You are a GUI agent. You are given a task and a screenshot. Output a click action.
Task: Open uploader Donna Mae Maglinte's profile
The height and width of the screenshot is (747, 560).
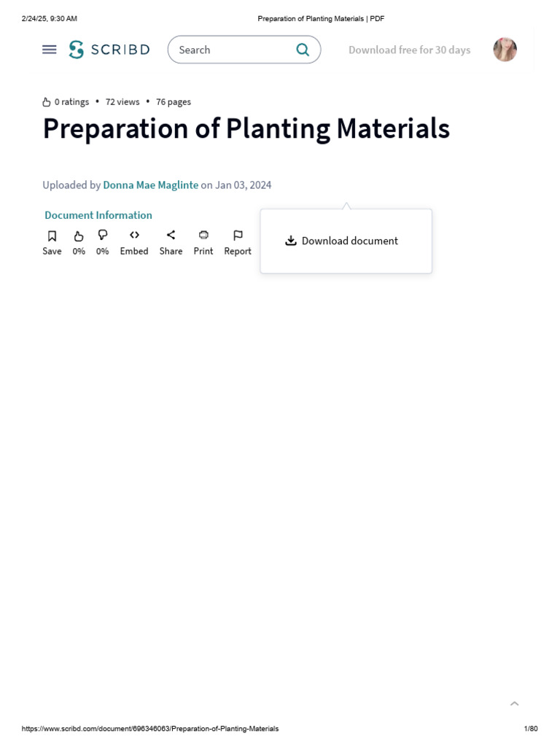[150, 185]
